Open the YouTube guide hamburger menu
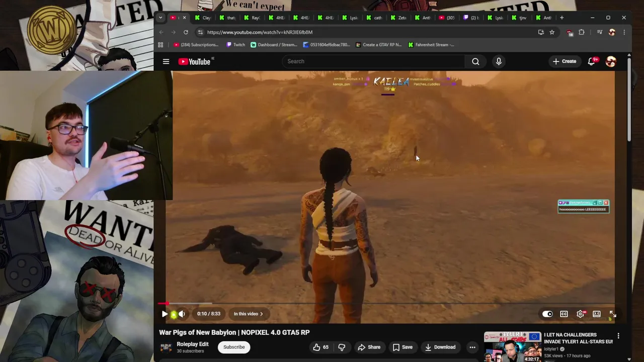Screen dimensions: 644x362 tap(166, 61)
